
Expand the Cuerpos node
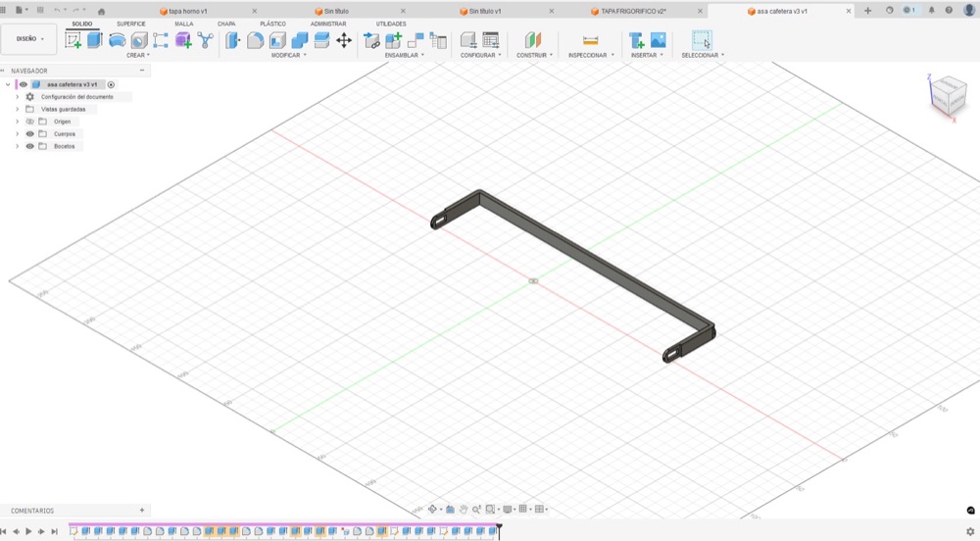(17, 133)
